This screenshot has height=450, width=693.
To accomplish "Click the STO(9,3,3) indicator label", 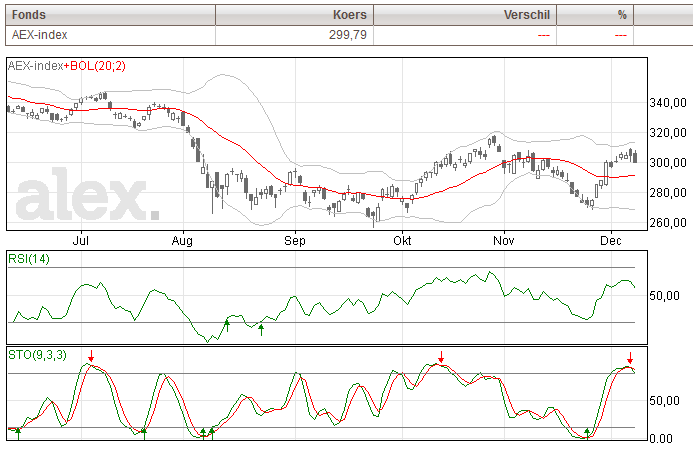I will 37,355.
